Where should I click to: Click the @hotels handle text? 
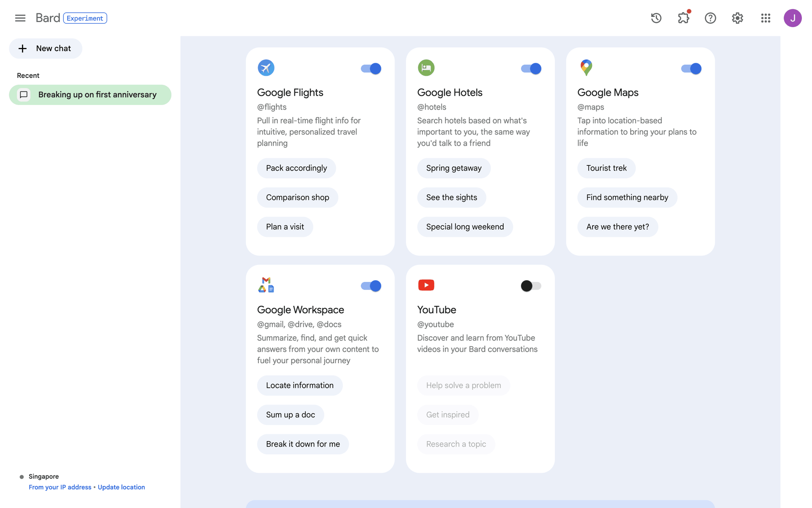click(x=432, y=107)
